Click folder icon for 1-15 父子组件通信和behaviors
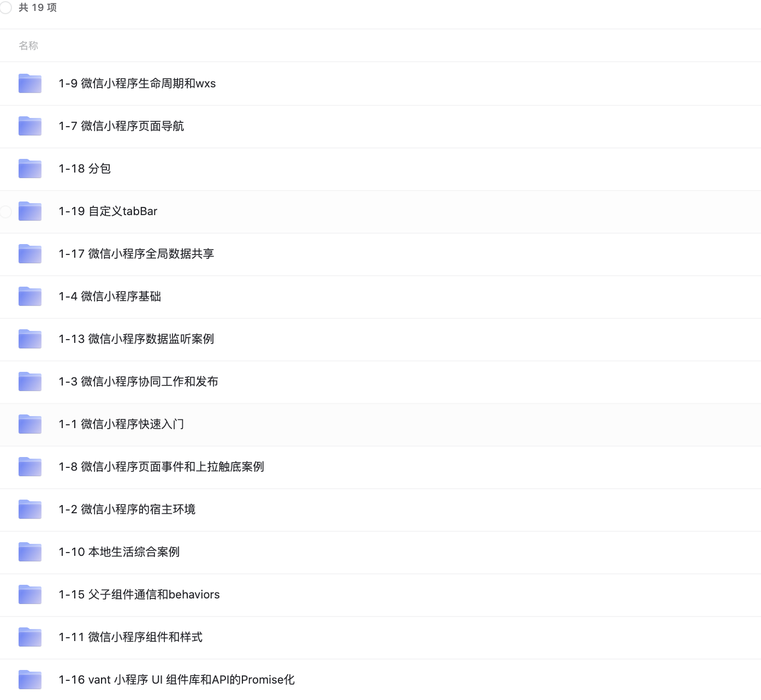The width and height of the screenshot is (761, 700). 30,595
